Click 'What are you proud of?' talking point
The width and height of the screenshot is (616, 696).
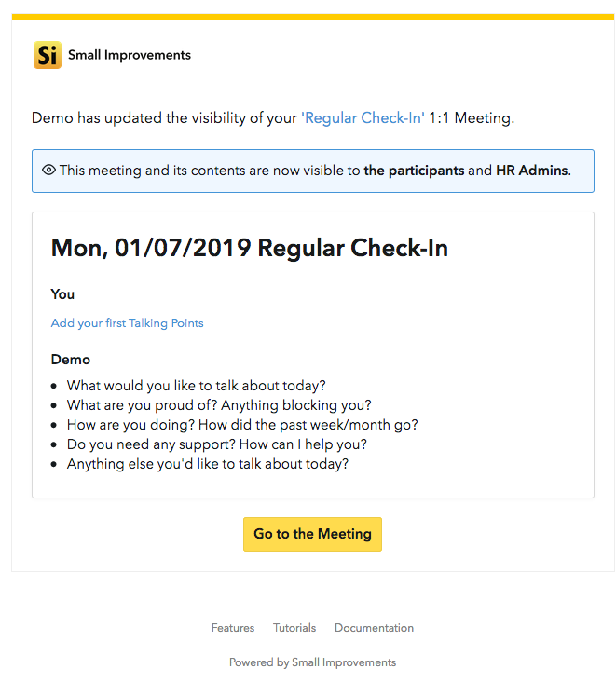219,404
